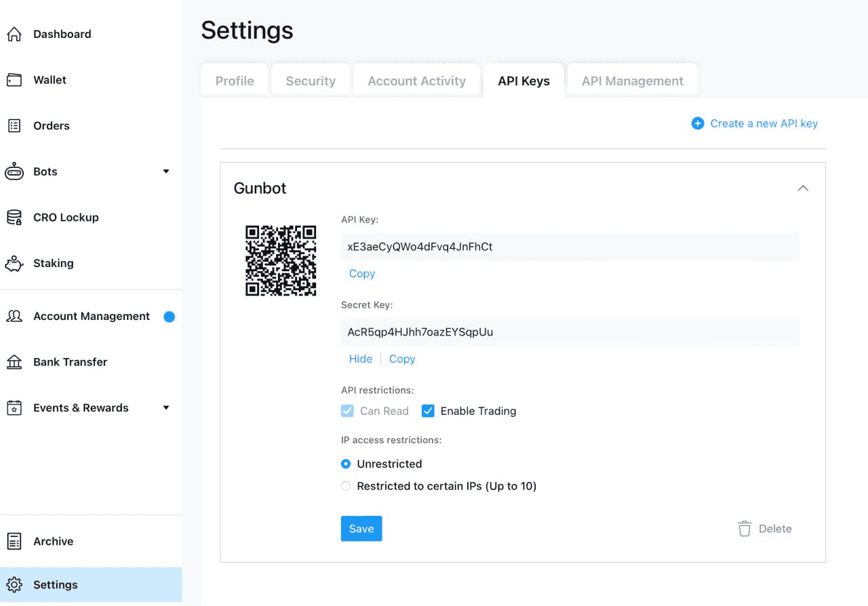The width and height of the screenshot is (868, 606).
Task: Click the Settings sidebar label
Action: point(56,584)
